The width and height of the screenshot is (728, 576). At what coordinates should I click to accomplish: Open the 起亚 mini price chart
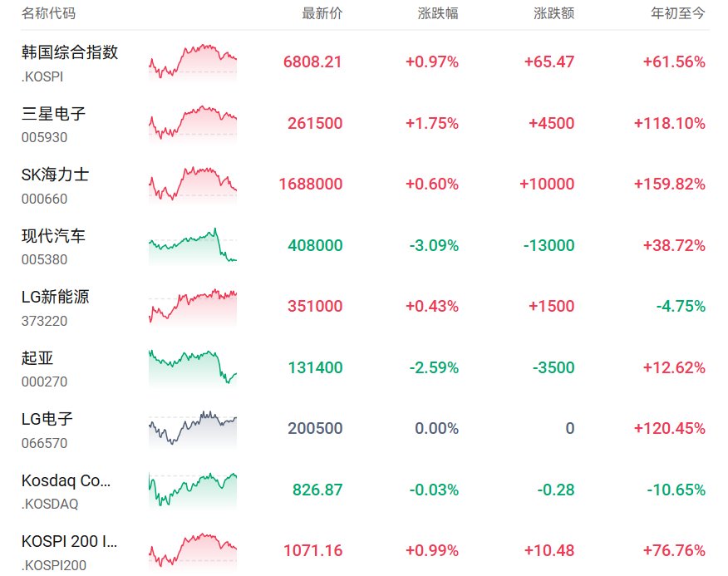[x=193, y=368]
